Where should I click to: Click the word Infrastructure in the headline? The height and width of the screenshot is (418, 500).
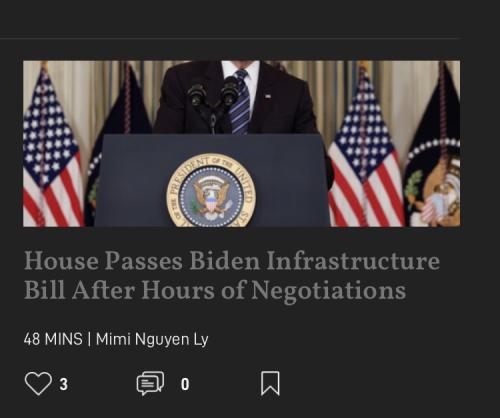(353, 261)
